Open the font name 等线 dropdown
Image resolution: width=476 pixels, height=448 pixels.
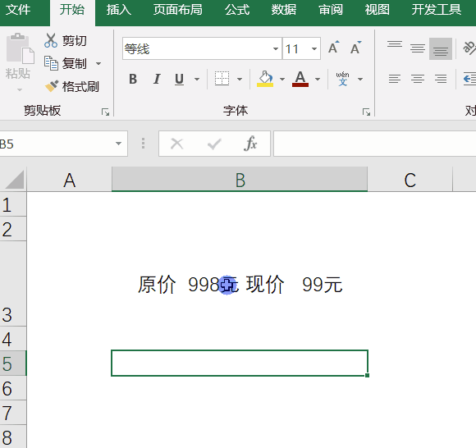[x=275, y=48]
